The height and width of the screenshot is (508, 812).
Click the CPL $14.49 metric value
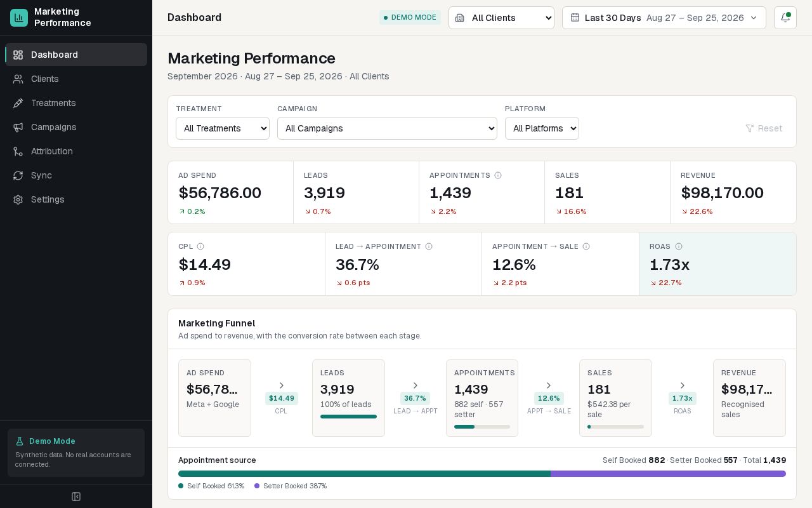coord(204,265)
